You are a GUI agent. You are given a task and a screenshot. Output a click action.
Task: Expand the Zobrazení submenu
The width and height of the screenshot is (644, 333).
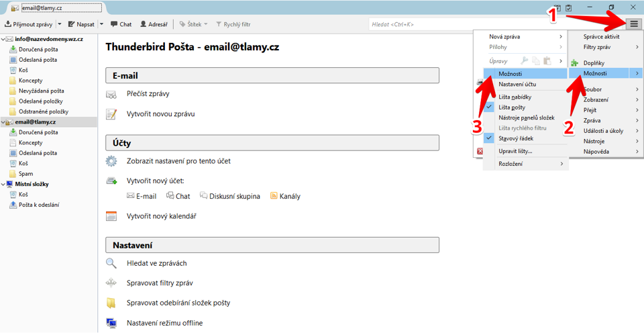[605, 100]
